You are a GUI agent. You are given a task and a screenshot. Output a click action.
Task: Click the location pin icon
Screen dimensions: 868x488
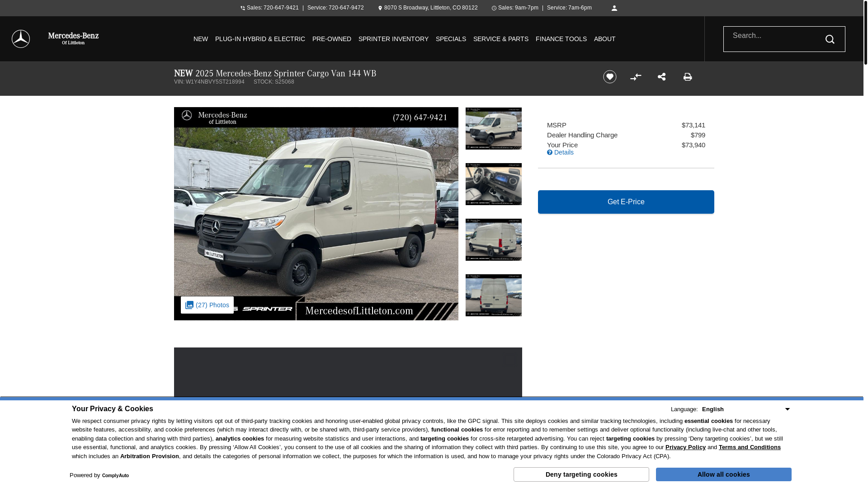380,8
